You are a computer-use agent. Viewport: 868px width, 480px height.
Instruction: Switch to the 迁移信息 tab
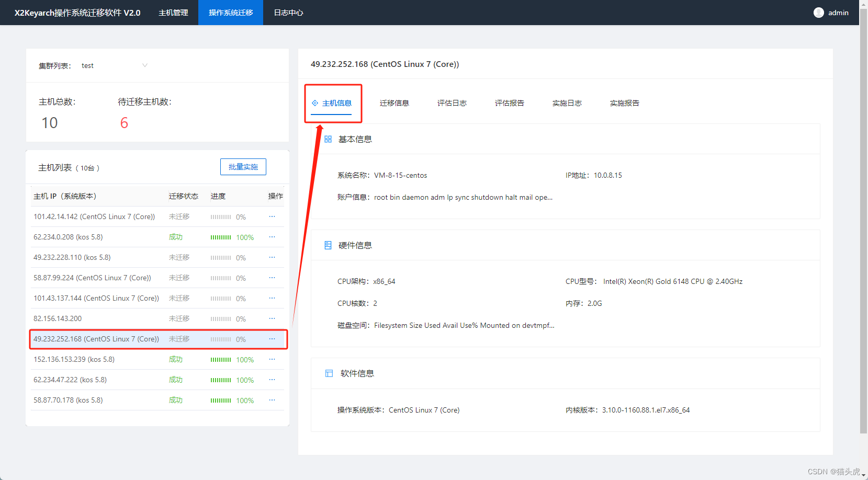tap(394, 103)
